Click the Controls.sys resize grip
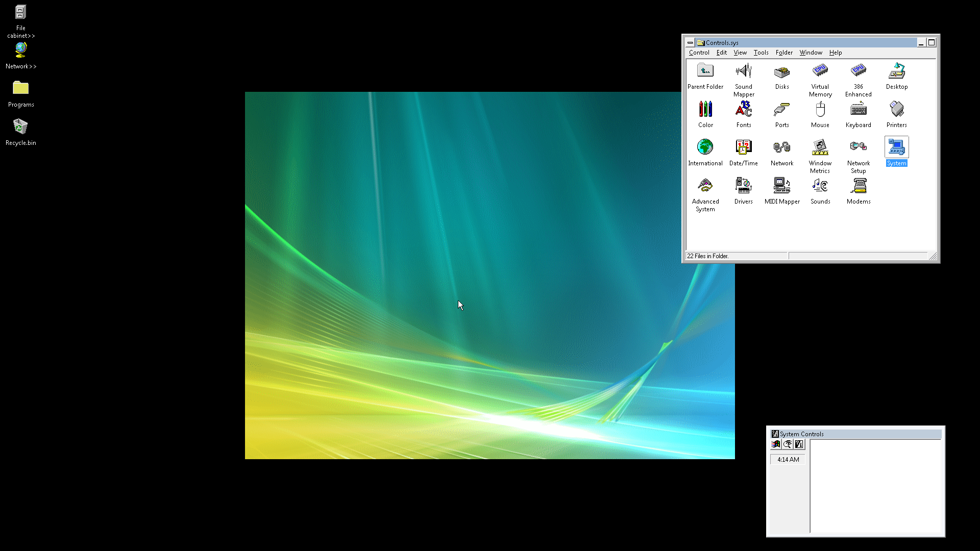Viewport: 980px width, 551px height. click(x=933, y=256)
